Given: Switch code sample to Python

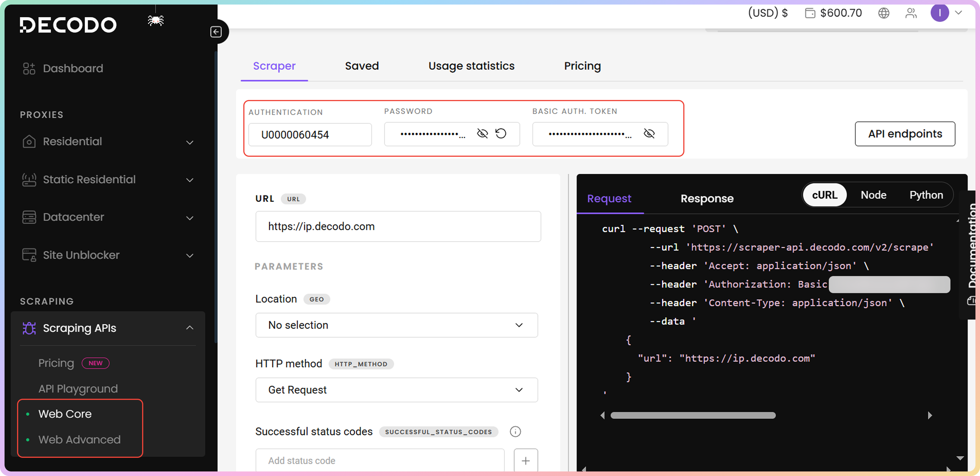Looking at the screenshot, I should pyautogui.click(x=926, y=195).
